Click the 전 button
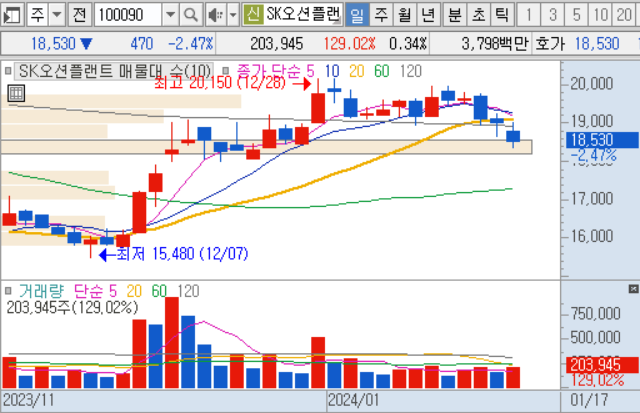The image size is (640, 413). pyautogui.click(x=79, y=15)
